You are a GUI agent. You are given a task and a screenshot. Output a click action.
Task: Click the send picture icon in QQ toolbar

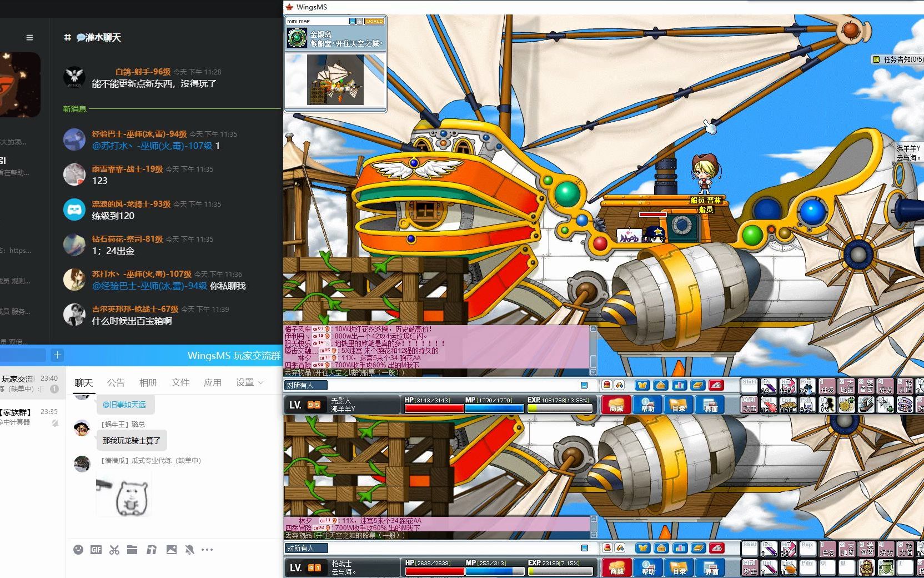coord(172,550)
